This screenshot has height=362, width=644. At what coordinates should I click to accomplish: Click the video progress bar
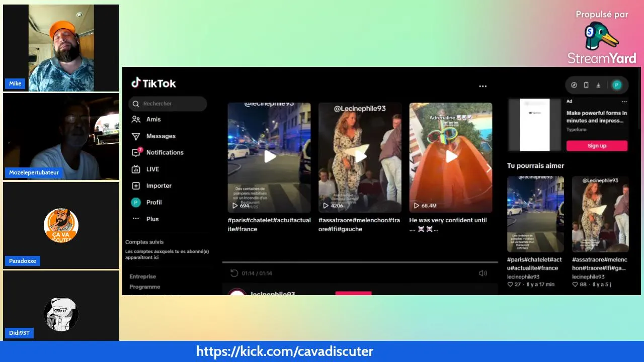(360, 262)
